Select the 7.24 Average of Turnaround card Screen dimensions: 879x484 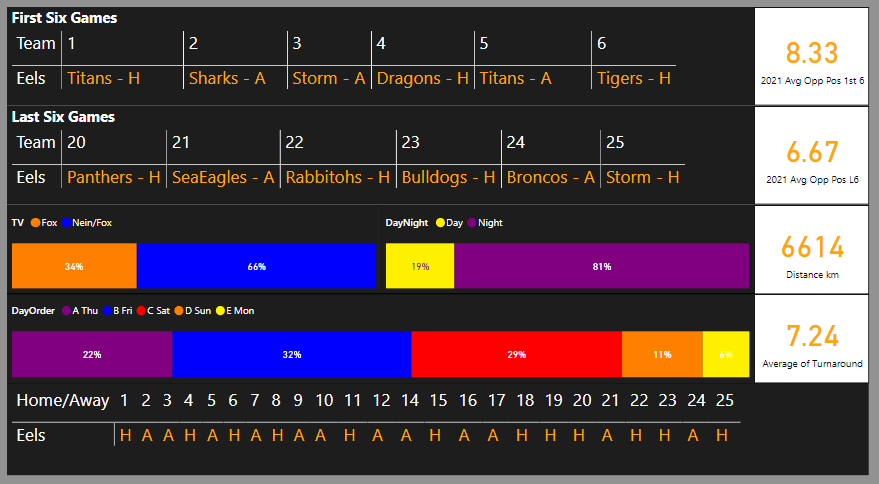click(812, 339)
